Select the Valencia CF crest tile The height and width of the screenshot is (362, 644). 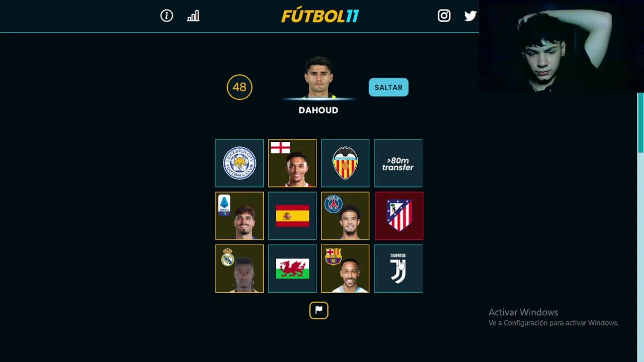345,163
